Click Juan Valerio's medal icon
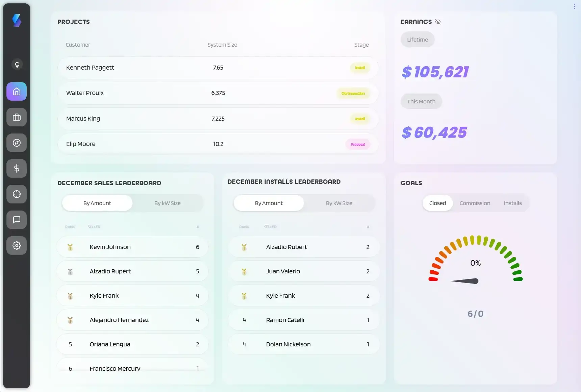 (x=244, y=272)
